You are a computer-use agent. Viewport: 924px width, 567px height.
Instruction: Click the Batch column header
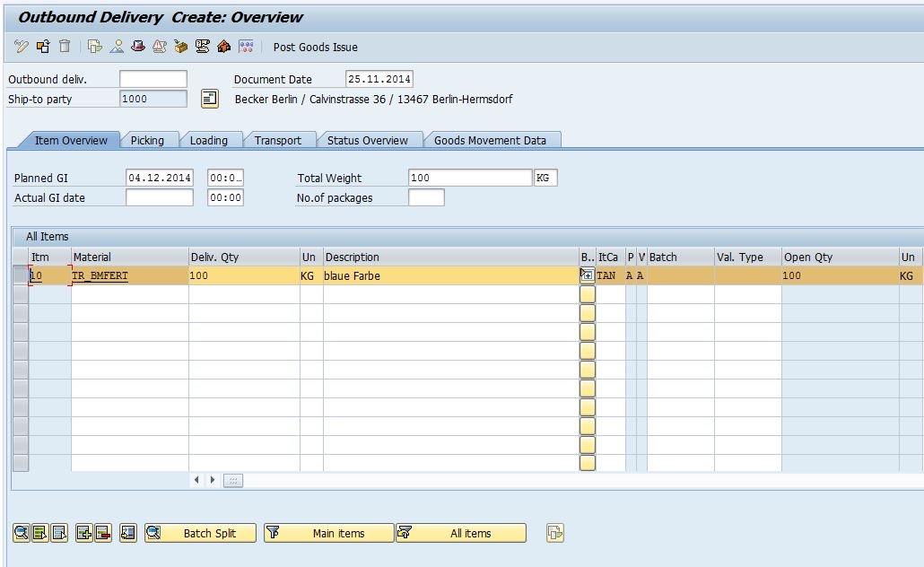pyautogui.click(x=681, y=257)
